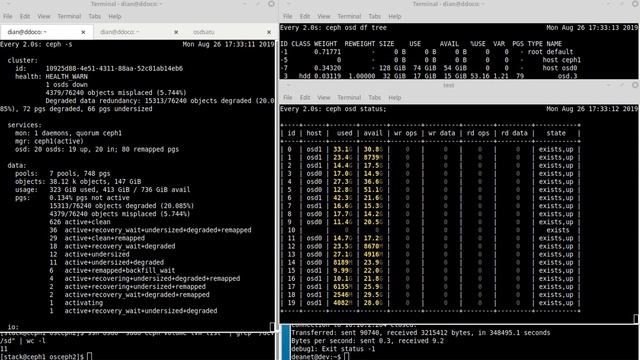This screenshot has height=360, width=640.
Task: Click the '626 active+clean' row
Action: coord(80,222)
